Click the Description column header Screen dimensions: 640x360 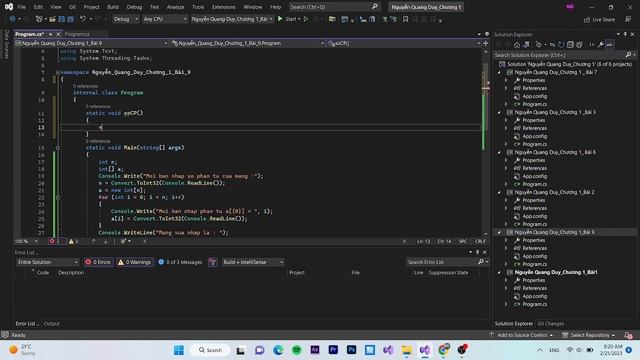tap(71, 273)
